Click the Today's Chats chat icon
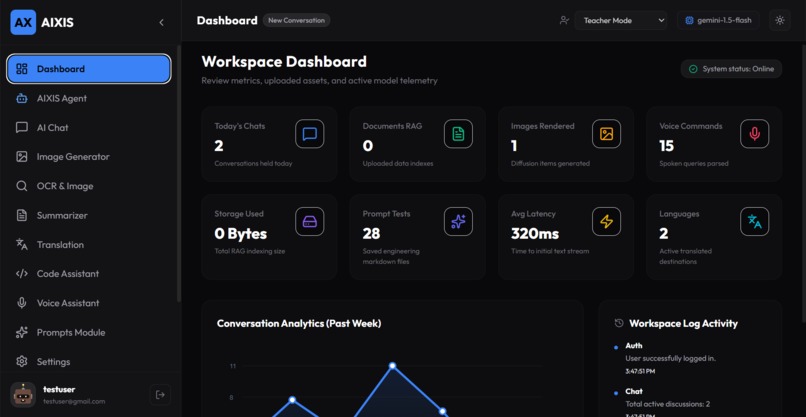Viewport: 806px width, 417px height. 309,134
